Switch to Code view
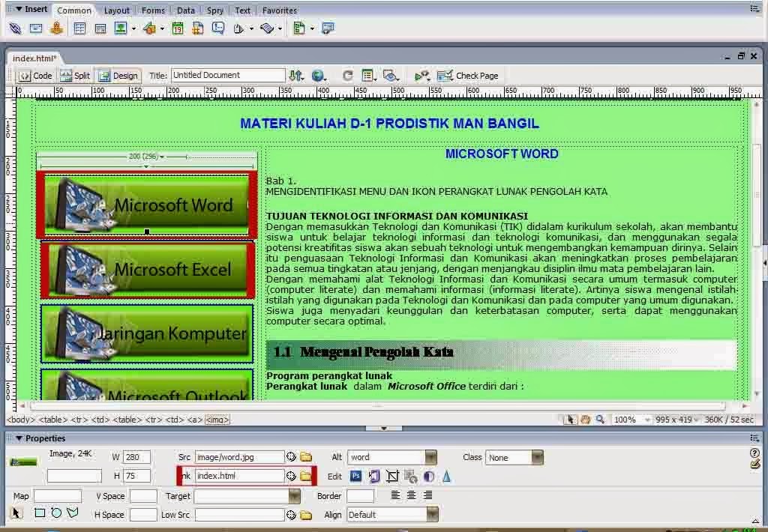This screenshot has height=532, width=768. 35,76
